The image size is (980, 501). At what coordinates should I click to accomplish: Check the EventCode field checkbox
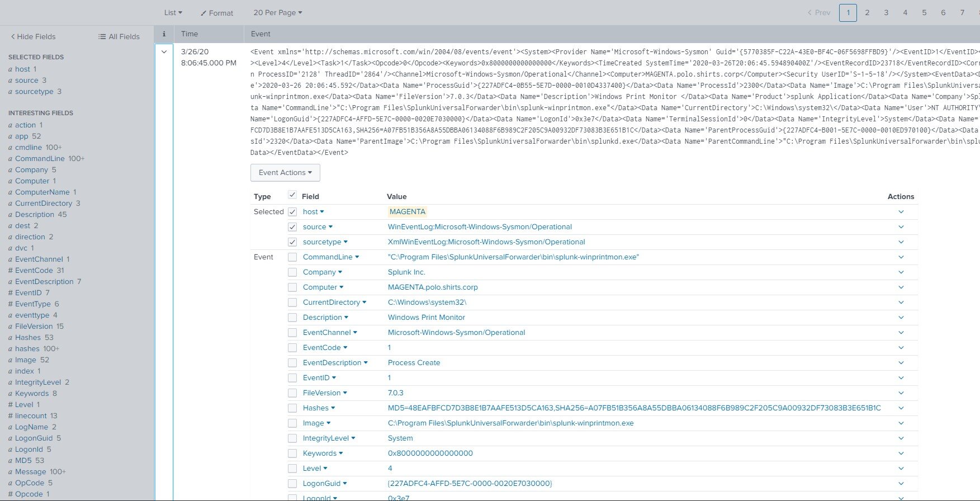[292, 348]
